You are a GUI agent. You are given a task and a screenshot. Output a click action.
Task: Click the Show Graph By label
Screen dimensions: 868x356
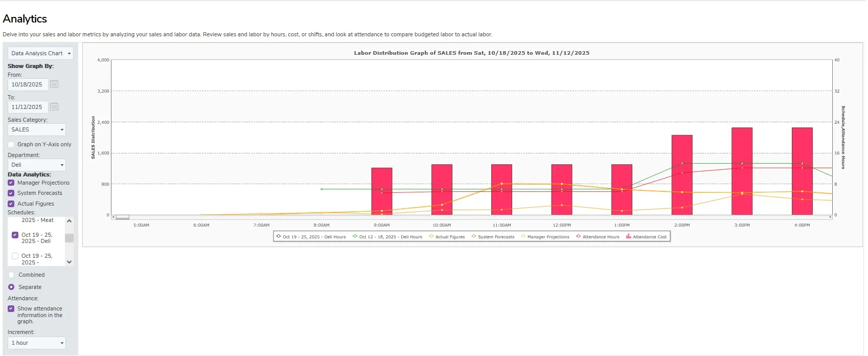[31, 66]
